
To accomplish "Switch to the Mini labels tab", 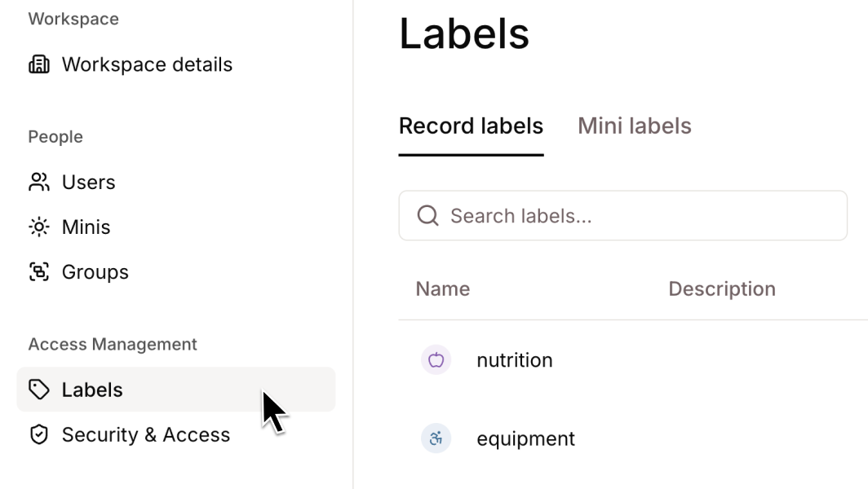I will coord(634,126).
